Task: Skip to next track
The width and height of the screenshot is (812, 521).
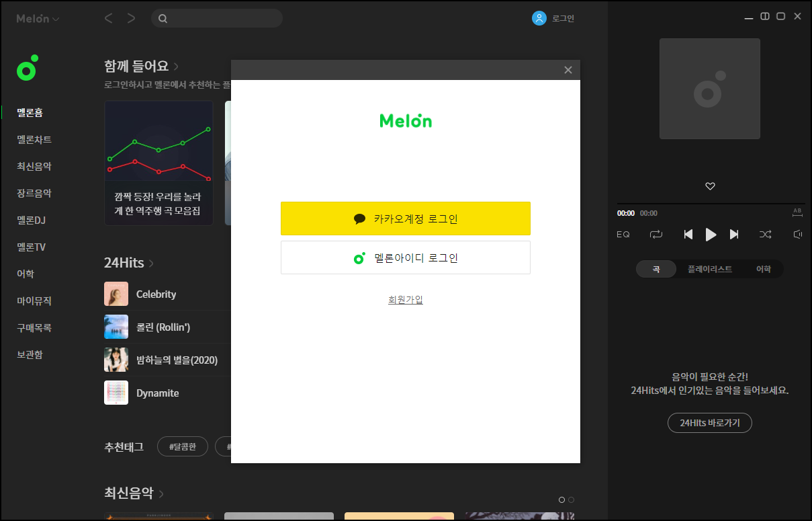Action: pyautogui.click(x=734, y=235)
